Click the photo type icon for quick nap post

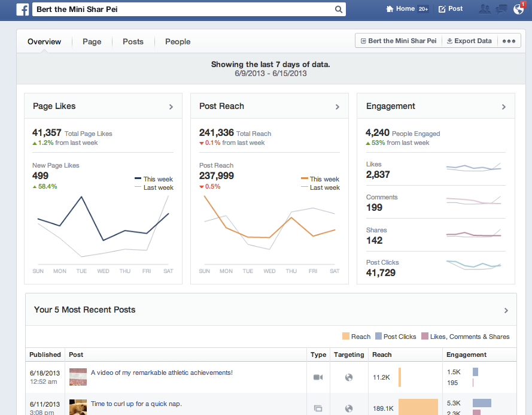tap(318, 408)
